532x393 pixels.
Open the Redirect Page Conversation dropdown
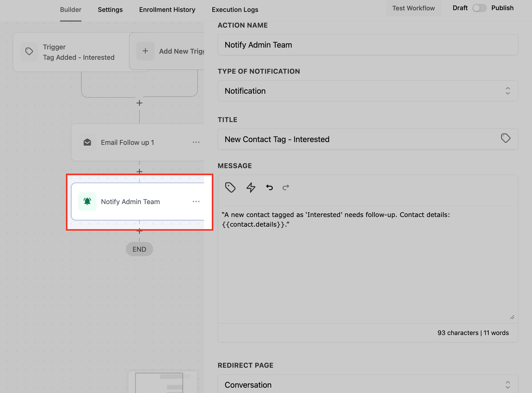tap(367, 385)
